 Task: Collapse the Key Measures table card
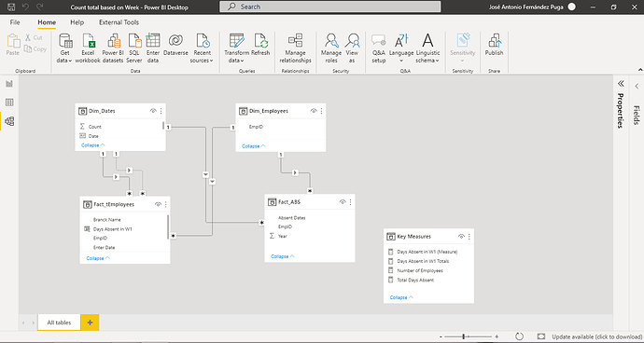pyautogui.click(x=401, y=297)
